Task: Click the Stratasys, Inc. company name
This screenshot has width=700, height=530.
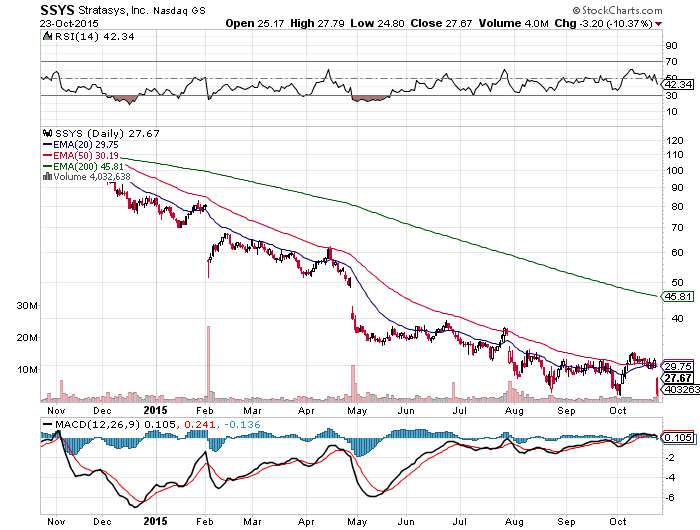Action: [x=113, y=10]
